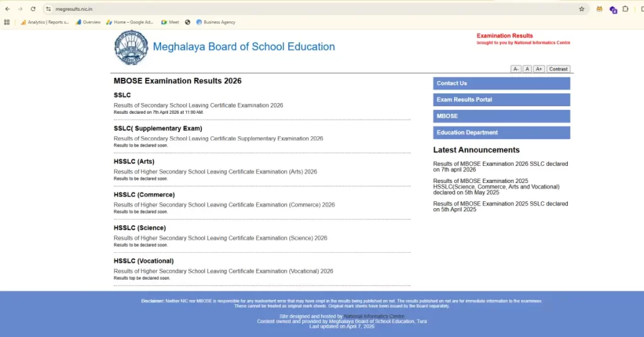Click the orange extension icon in toolbar
The width and height of the screenshot is (644, 337).
(599, 9)
